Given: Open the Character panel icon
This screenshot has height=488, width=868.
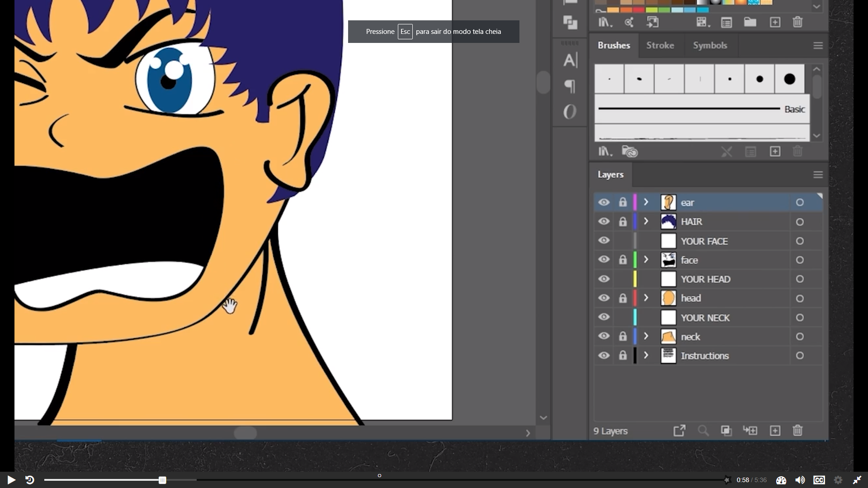Looking at the screenshot, I should [x=570, y=60].
